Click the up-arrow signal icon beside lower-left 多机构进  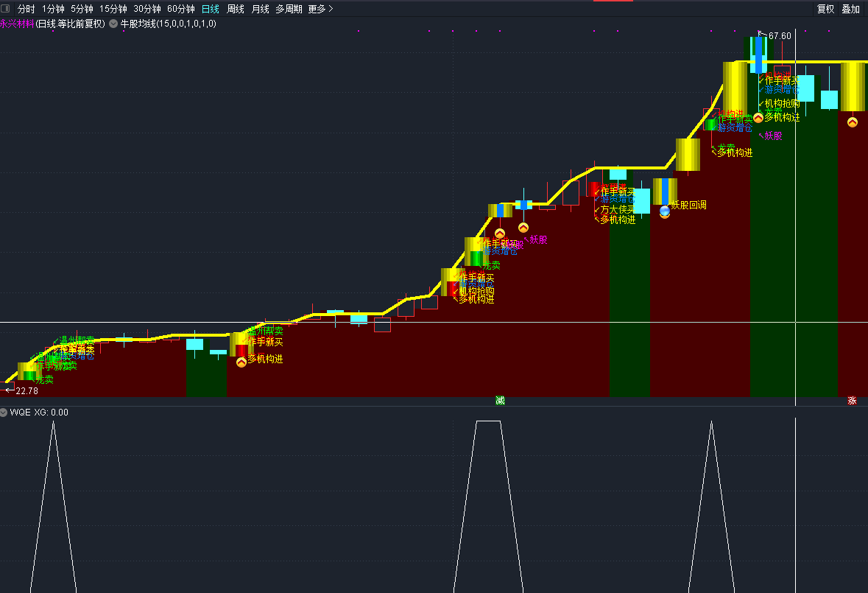point(241,362)
